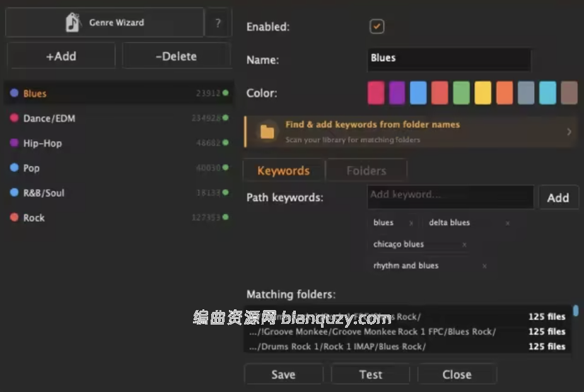
Task: Select the Hip-Hop genre row
Action: tap(119, 143)
